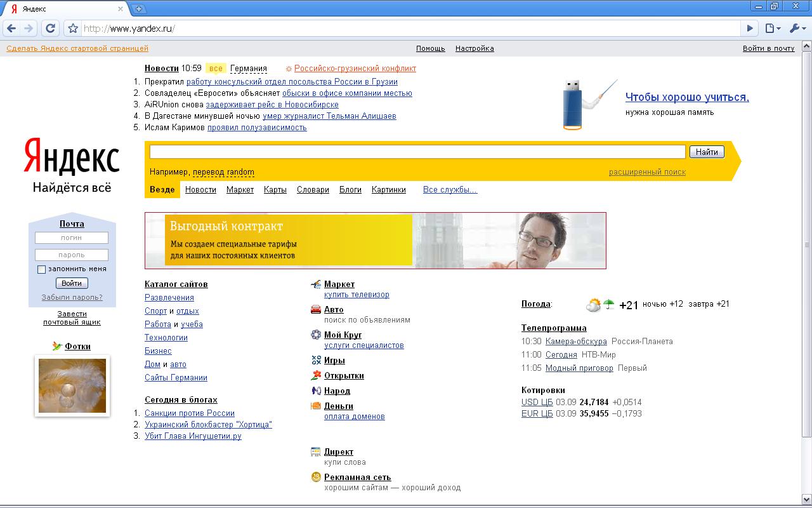
Task: Open the Помощь link
Action: pyautogui.click(x=431, y=48)
